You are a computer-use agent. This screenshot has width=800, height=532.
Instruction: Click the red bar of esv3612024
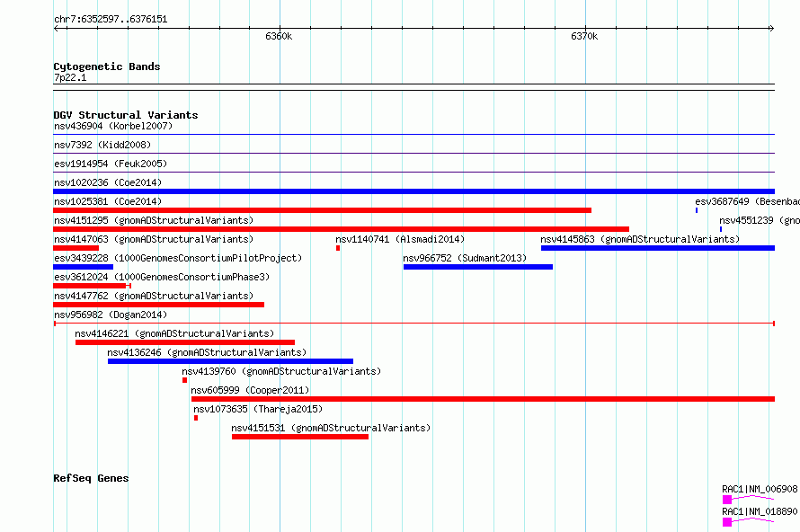click(x=90, y=286)
